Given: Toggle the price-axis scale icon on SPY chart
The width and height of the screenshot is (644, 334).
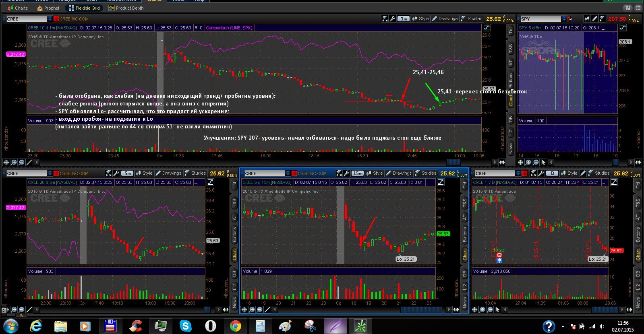Looking at the screenshot, I should click(x=623, y=28).
